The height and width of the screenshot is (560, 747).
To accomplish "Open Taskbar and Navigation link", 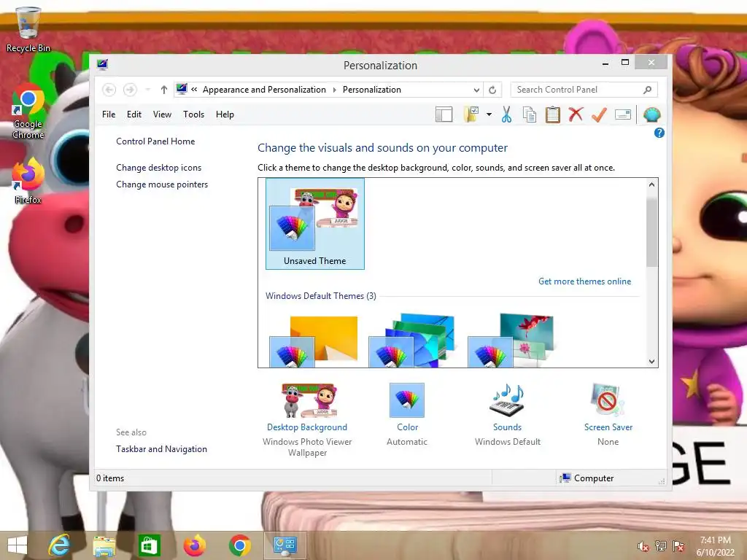I will pos(161,449).
